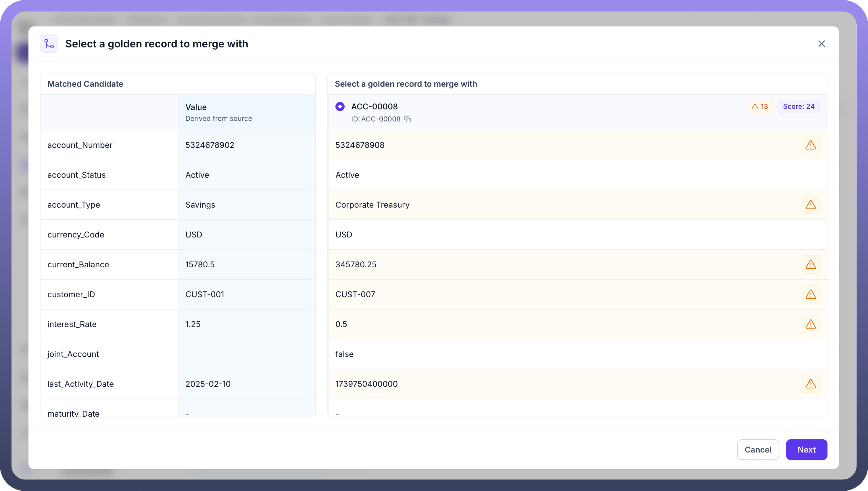This screenshot has height=491, width=868.
Task: Click the interest_Rate field label
Action: (72, 324)
